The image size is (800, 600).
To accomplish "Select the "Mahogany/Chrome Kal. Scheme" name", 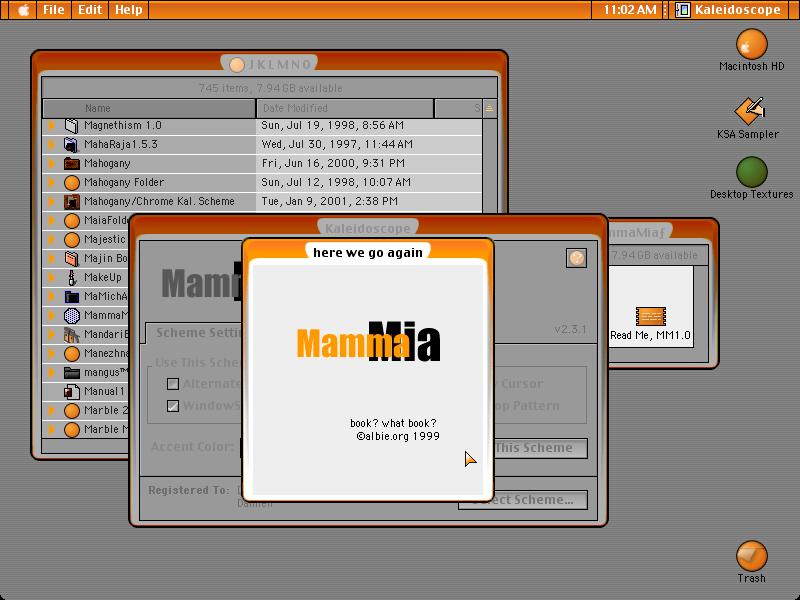I will tap(159, 202).
